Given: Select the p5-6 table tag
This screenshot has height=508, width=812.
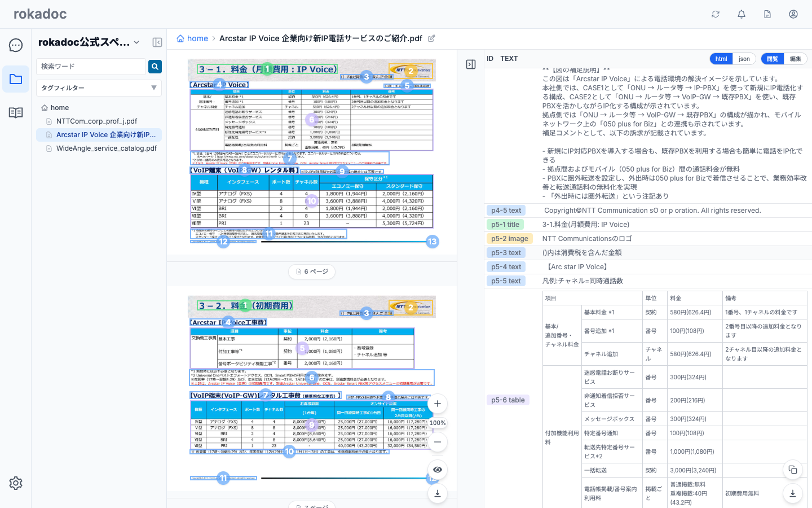Looking at the screenshot, I should [x=508, y=400].
